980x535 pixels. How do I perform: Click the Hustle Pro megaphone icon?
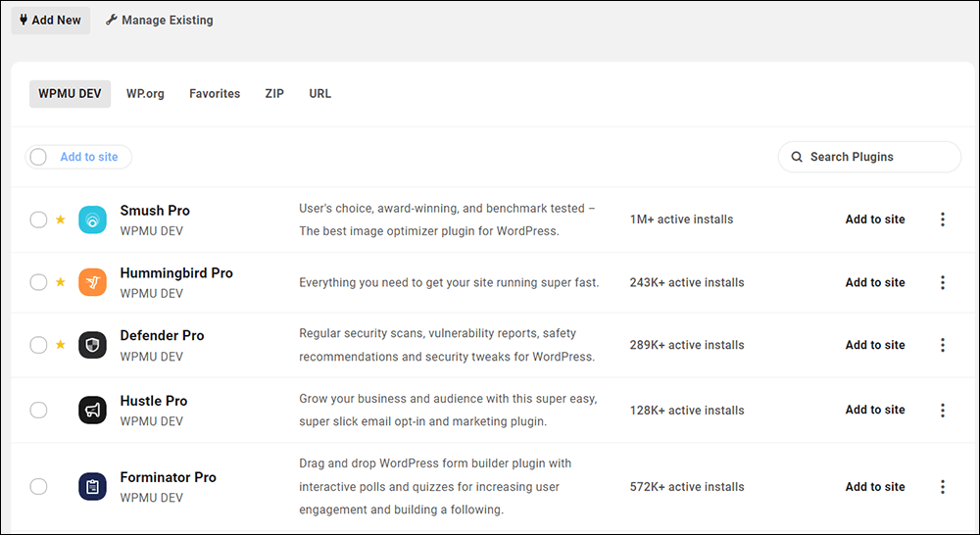click(92, 410)
